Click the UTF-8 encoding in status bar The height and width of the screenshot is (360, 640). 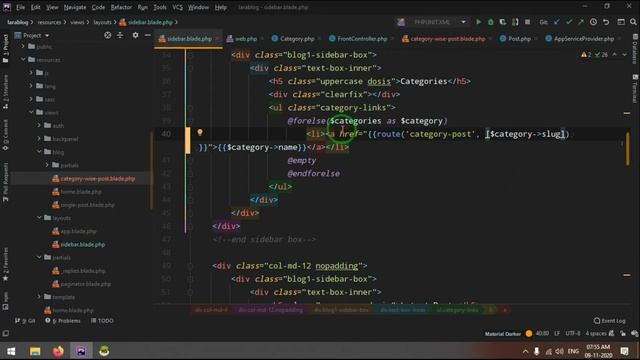point(573,333)
